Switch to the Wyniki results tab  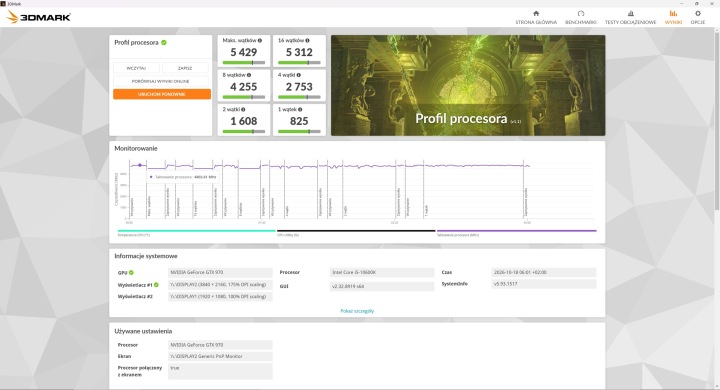click(673, 17)
